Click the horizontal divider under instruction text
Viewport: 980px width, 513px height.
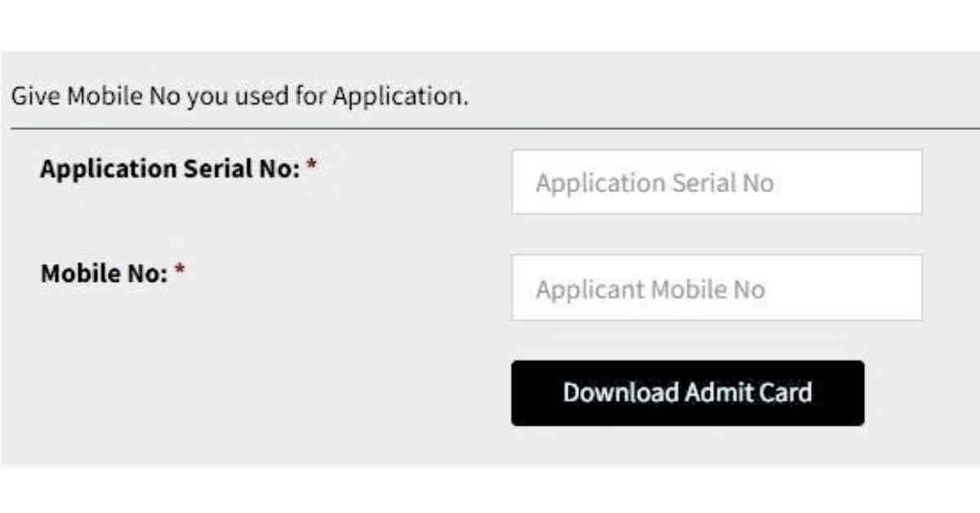(495, 128)
